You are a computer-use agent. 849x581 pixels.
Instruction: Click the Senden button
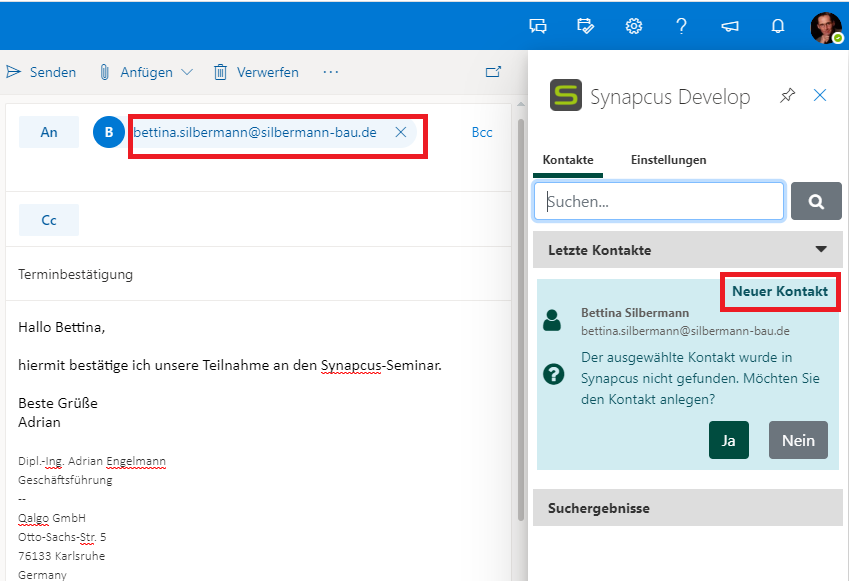tap(42, 72)
